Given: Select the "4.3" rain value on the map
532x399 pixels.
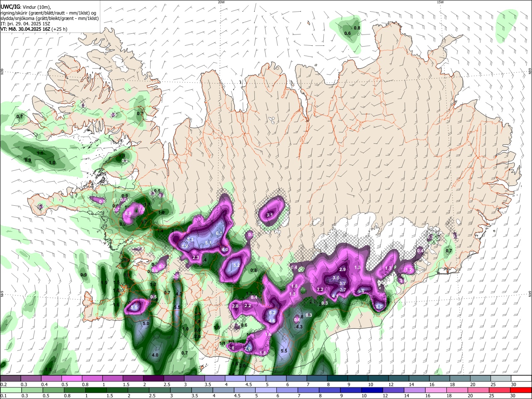Looking at the screenshot, I should (x=299, y=327).
